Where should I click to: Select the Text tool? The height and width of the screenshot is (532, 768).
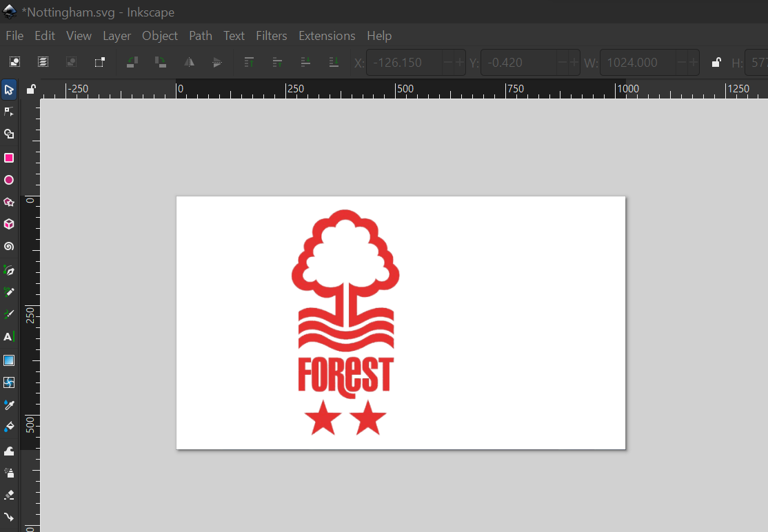coord(9,337)
